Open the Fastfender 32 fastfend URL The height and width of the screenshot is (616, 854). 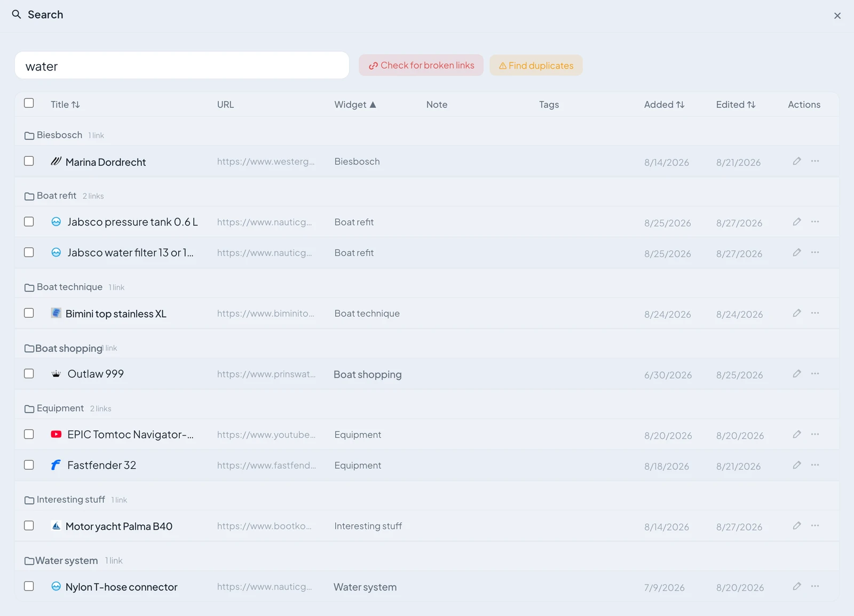tap(266, 466)
